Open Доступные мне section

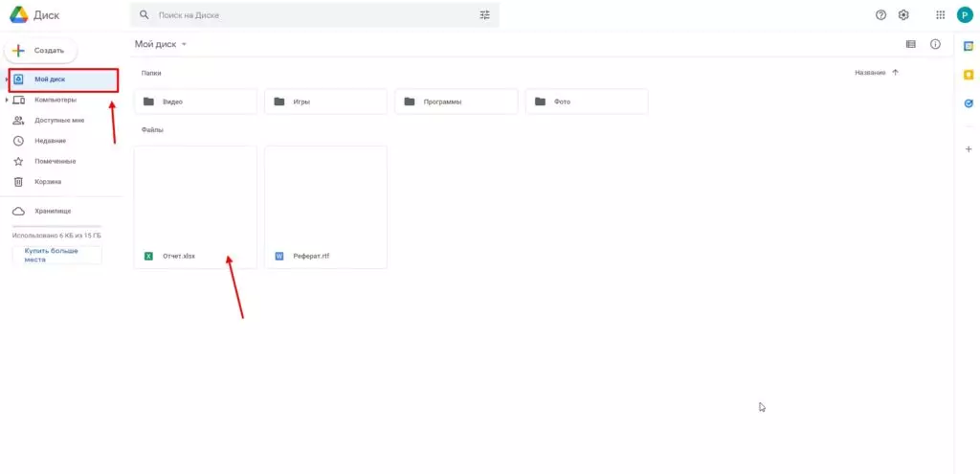pos(61,120)
